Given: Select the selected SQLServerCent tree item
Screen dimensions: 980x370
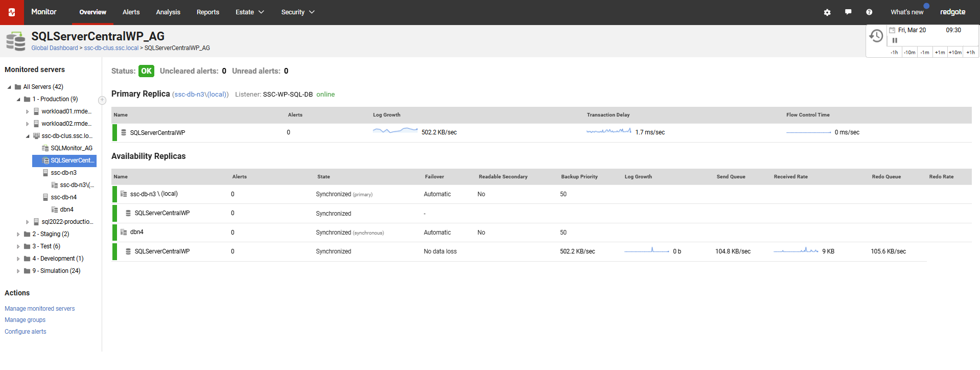Looking at the screenshot, I should point(64,160).
